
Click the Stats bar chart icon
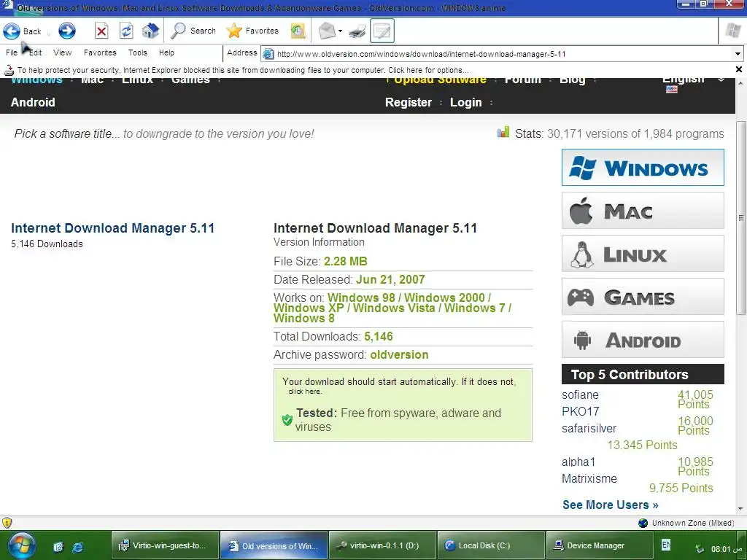503,133
